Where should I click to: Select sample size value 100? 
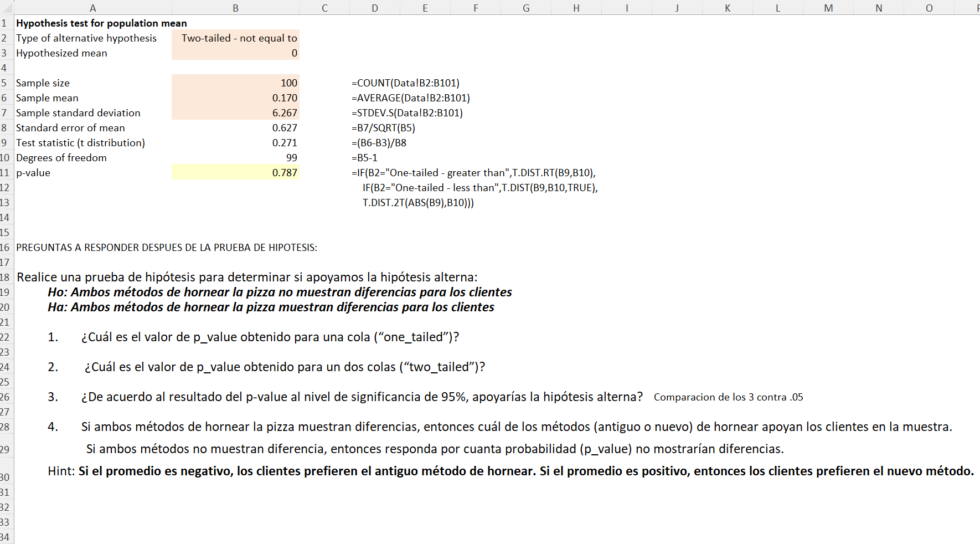[x=236, y=83]
